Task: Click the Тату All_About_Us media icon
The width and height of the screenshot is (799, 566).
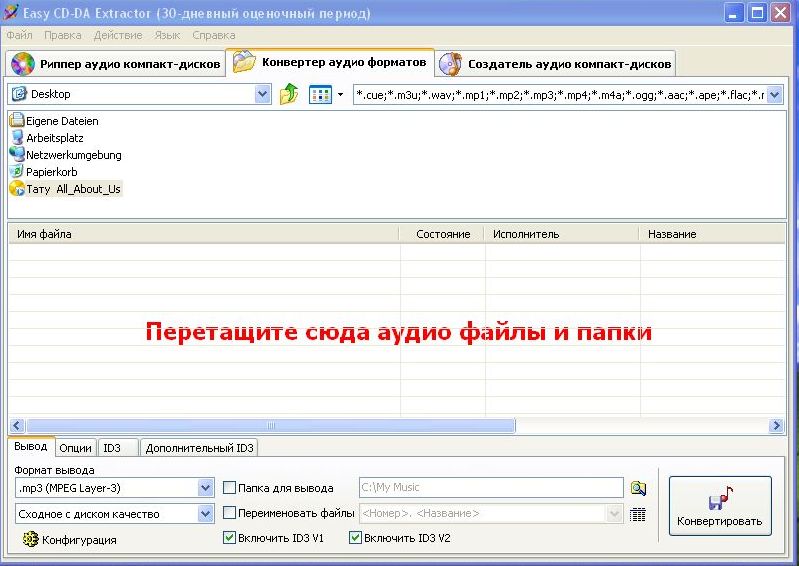Action: tap(17, 188)
